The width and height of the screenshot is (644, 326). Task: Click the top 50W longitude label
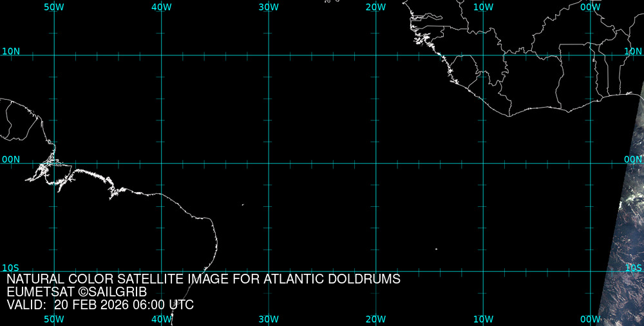[53, 6]
